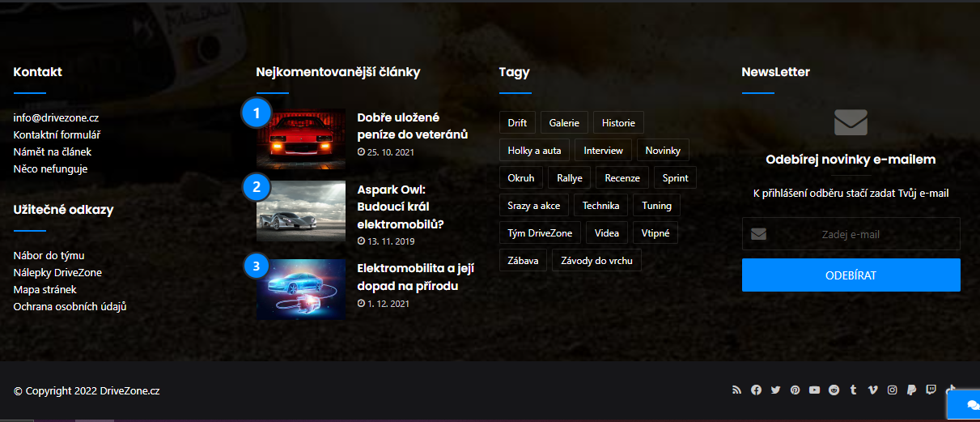Image resolution: width=980 pixels, height=422 pixels.
Task: Click the Užitečné odkazy heading
Action: (63, 210)
